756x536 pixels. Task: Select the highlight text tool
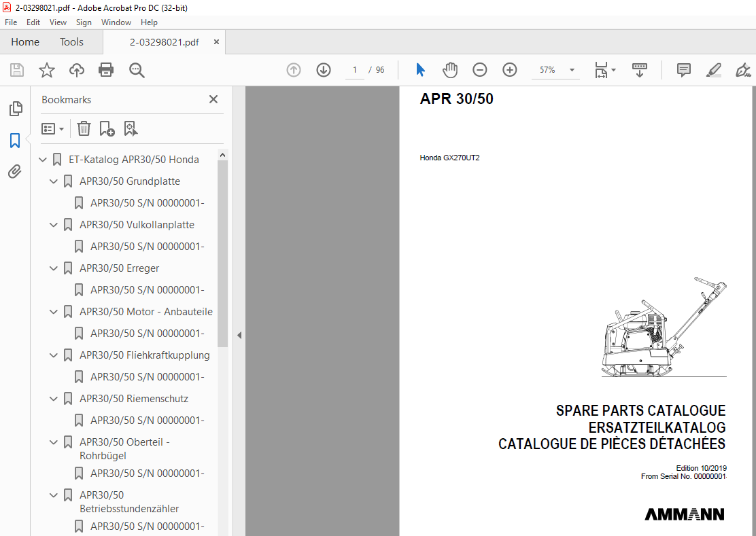(714, 70)
